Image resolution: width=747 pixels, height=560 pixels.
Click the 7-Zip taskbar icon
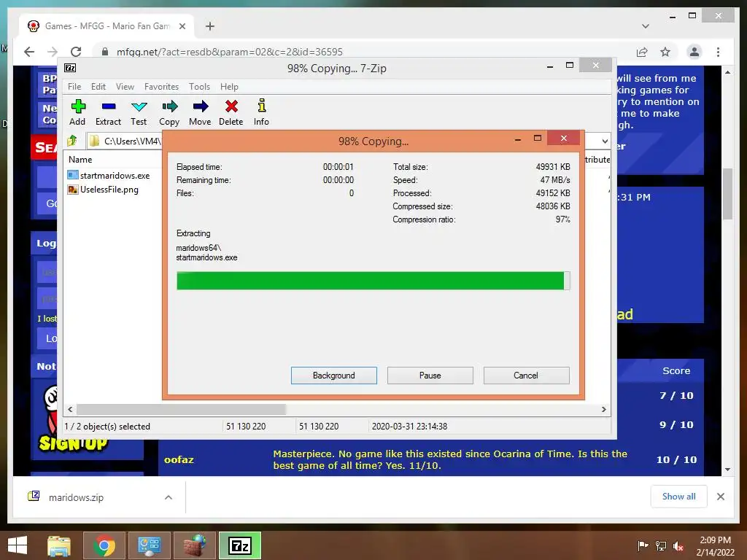240,545
